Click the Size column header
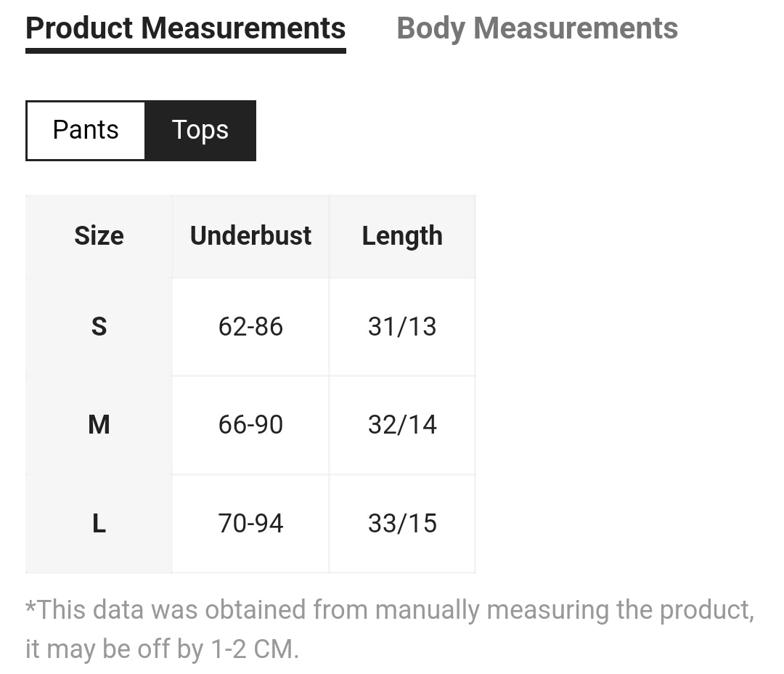The width and height of the screenshot is (784, 674). point(99,236)
